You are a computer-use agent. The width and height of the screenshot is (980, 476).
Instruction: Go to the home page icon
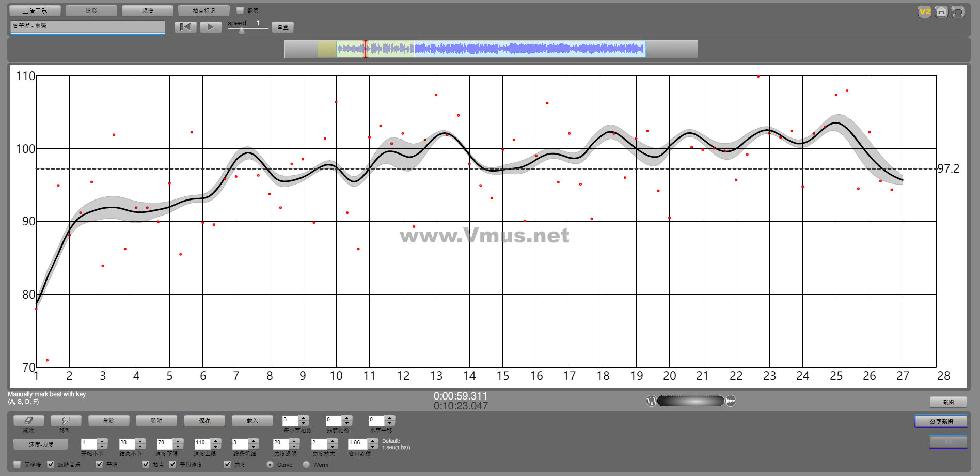(x=941, y=11)
